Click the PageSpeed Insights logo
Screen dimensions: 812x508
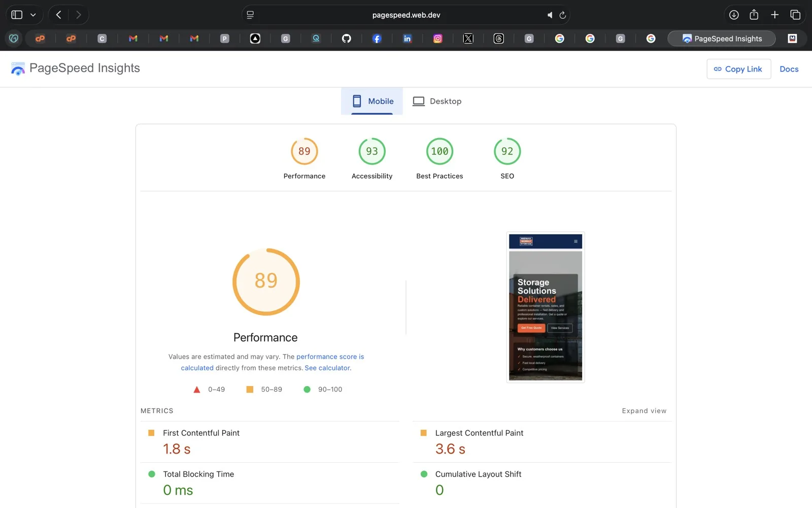pos(18,68)
